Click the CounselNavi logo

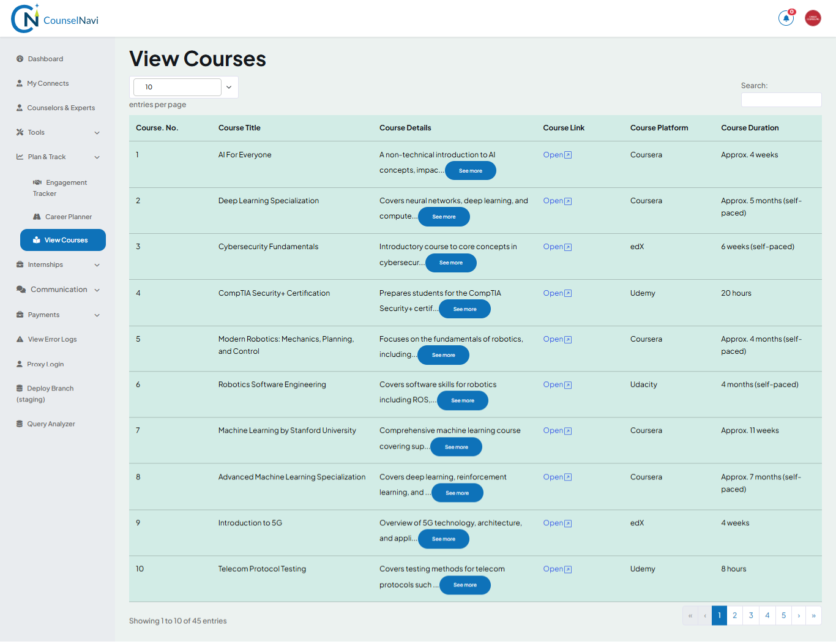(x=55, y=18)
